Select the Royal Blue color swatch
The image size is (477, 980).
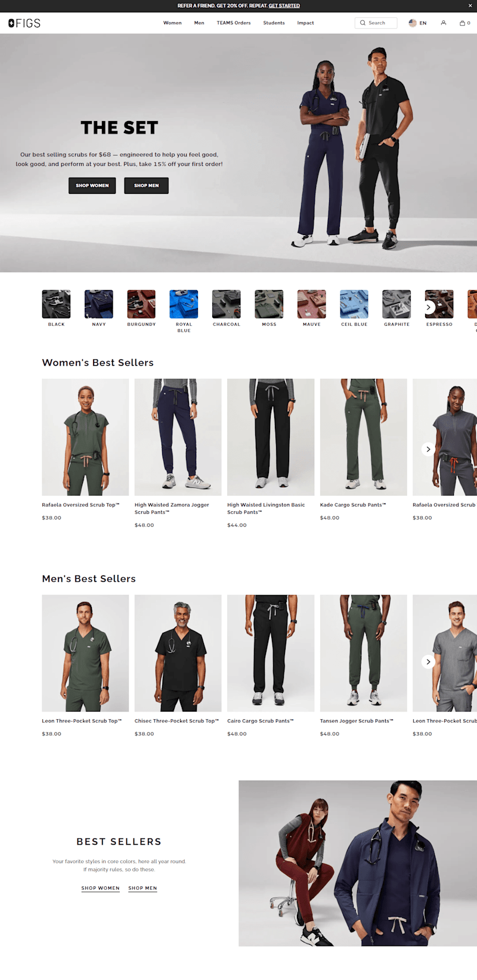(184, 304)
